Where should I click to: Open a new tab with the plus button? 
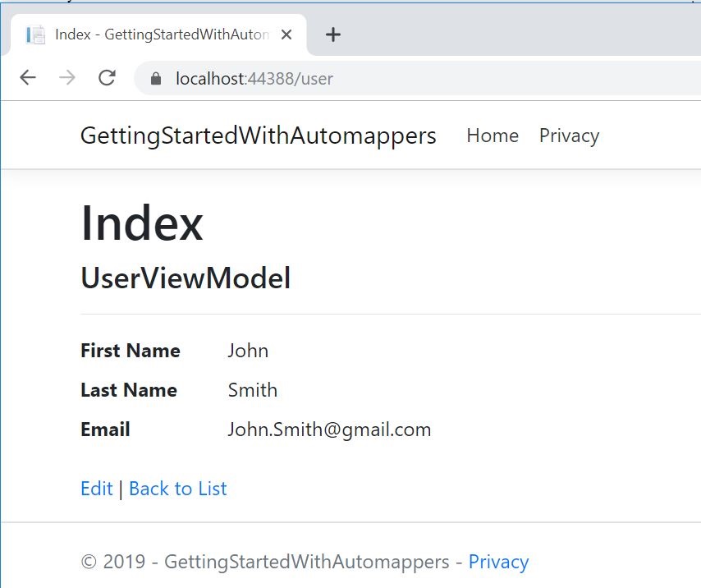[332, 34]
